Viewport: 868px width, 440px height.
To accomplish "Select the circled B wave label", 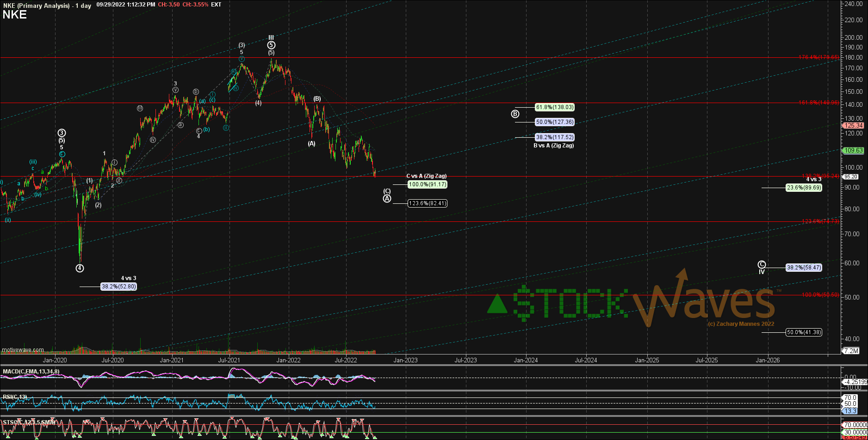I will coord(515,114).
